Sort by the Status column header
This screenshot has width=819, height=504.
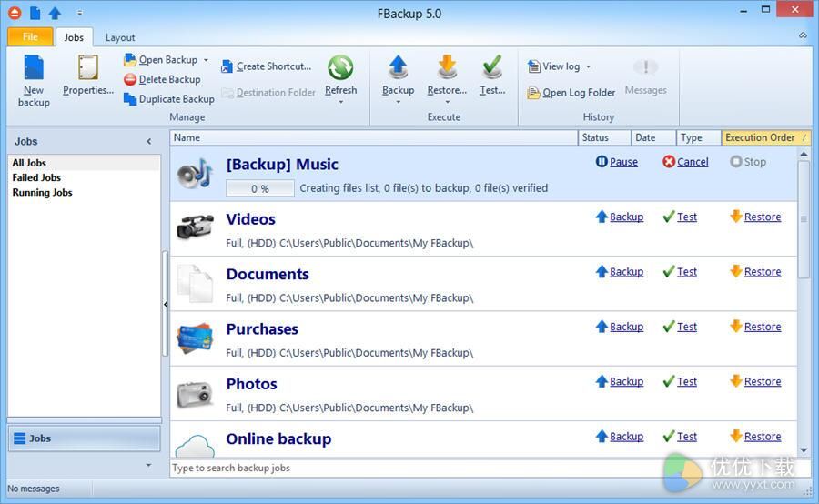pyautogui.click(x=604, y=137)
